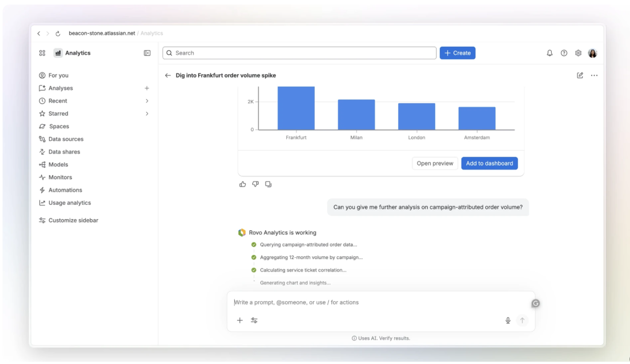Click the Grammarly icon in prompt box
Image resolution: width=630 pixels, height=364 pixels.
point(536,304)
